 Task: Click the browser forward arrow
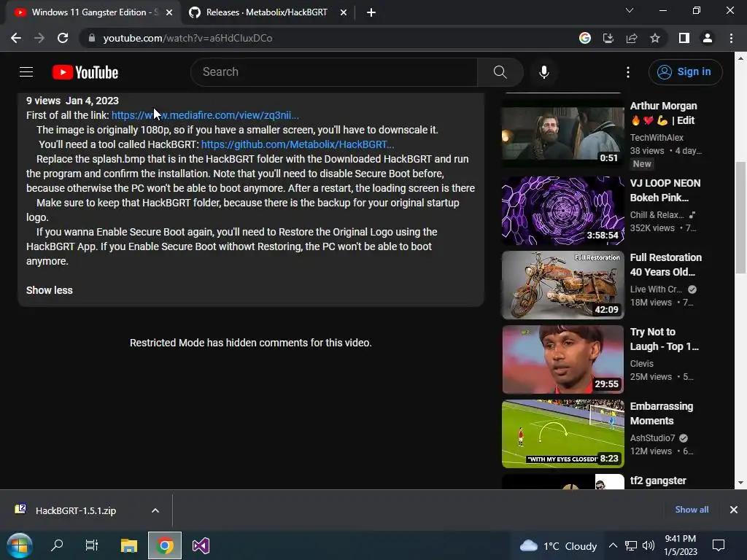click(x=39, y=38)
